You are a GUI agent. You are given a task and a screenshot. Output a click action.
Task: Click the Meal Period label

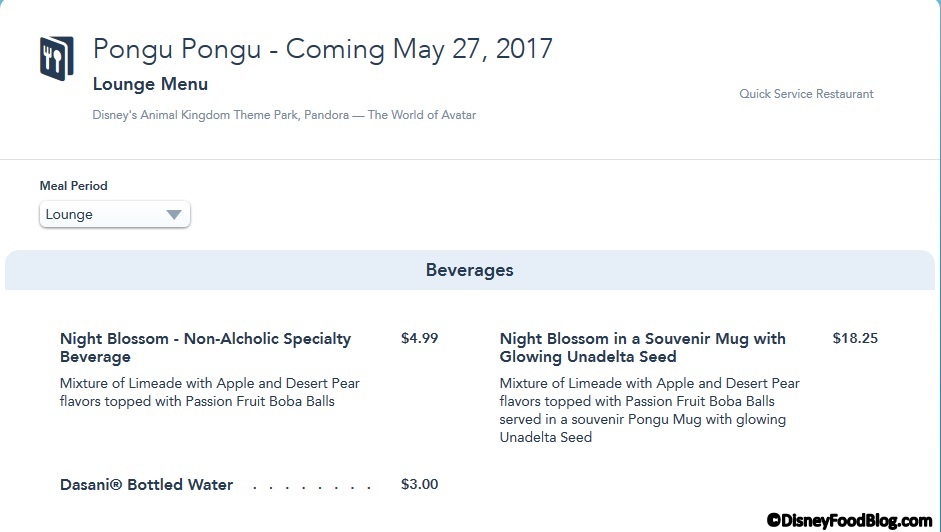click(73, 186)
